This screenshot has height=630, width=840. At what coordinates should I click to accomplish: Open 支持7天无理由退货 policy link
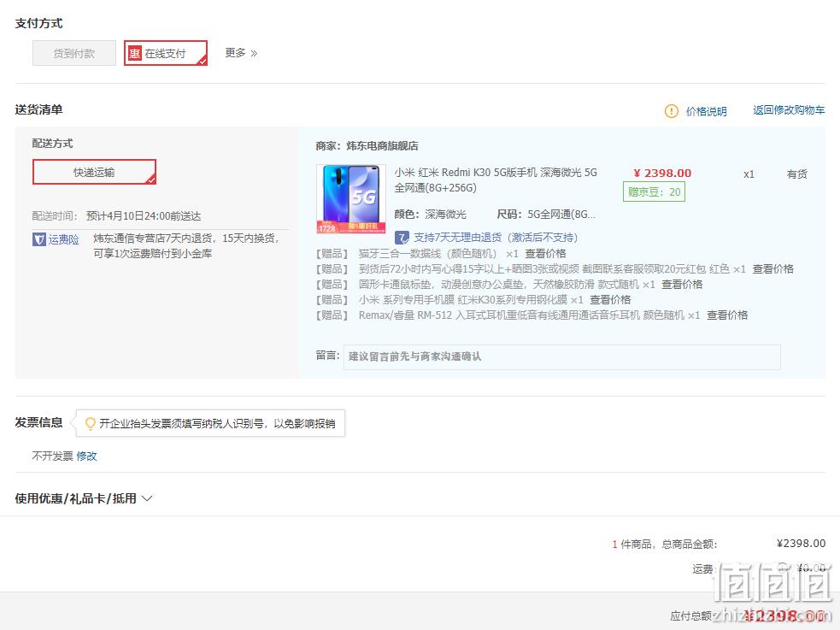[x=496, y=238]
